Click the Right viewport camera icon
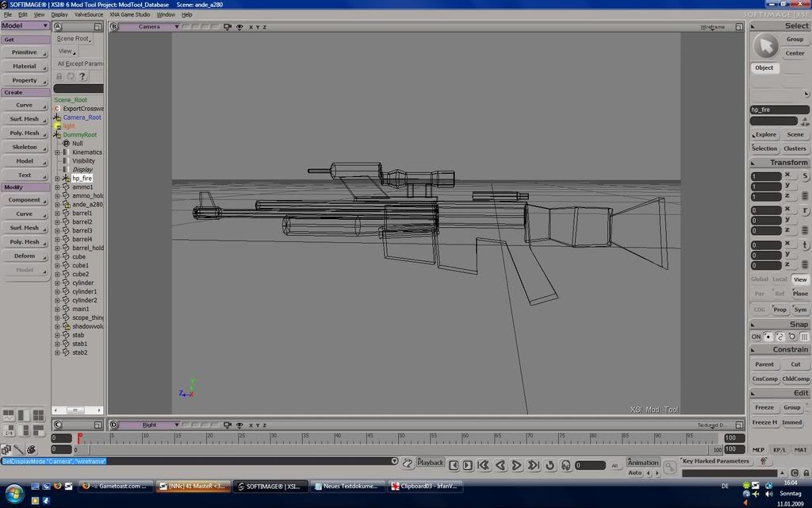This screenshot has height=508, width=812. click(228, 425)
